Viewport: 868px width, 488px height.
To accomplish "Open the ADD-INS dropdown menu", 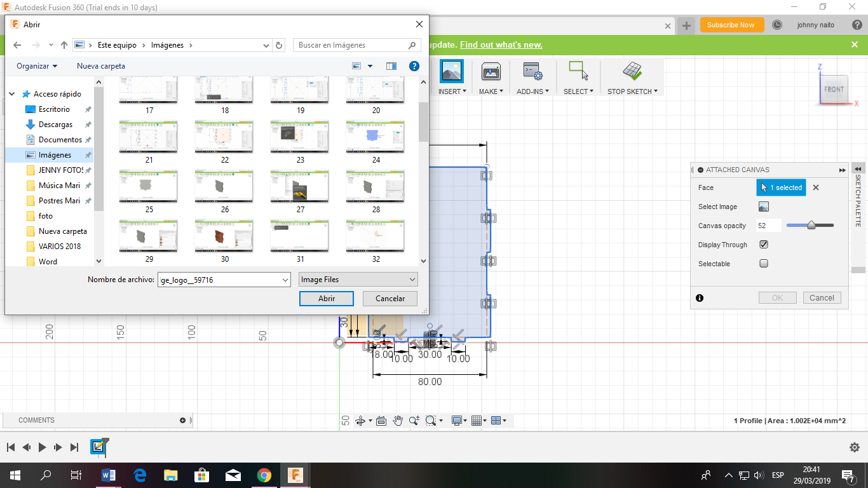I will (533, 91).
